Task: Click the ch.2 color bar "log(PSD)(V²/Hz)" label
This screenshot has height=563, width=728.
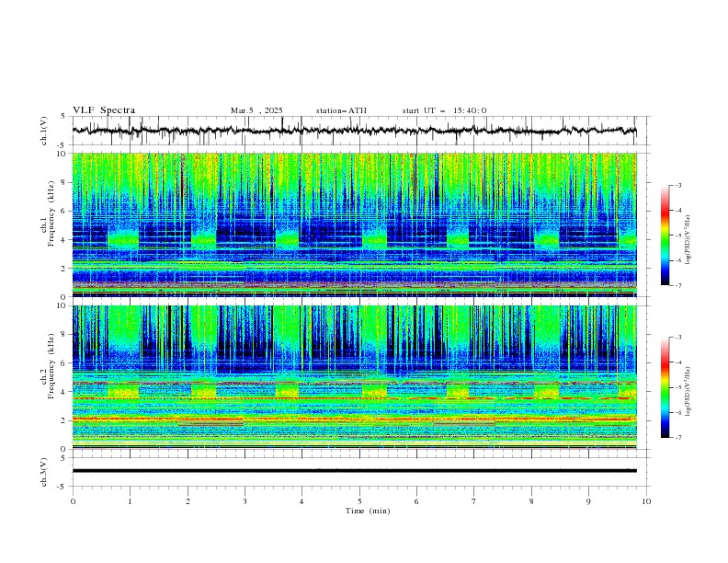Action: (688, 392)
